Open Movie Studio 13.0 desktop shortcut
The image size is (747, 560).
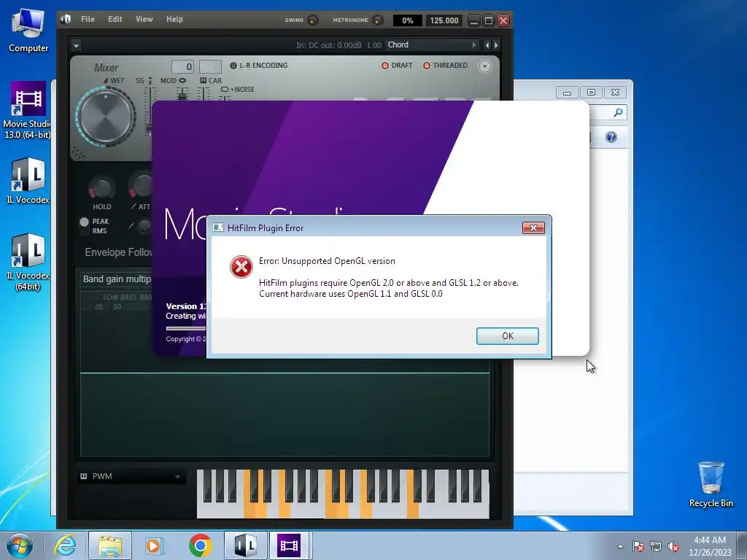[28, 111]
